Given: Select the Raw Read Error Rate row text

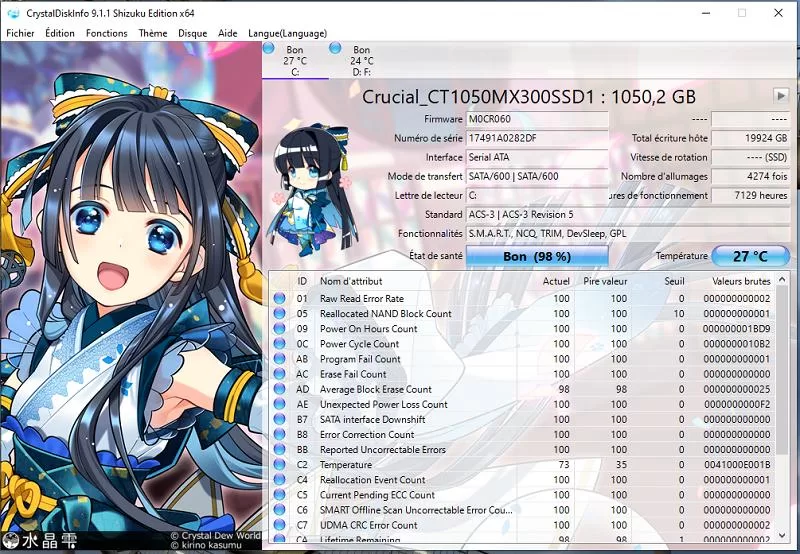Looking at the screenshot, I should (x=362, y=298).
